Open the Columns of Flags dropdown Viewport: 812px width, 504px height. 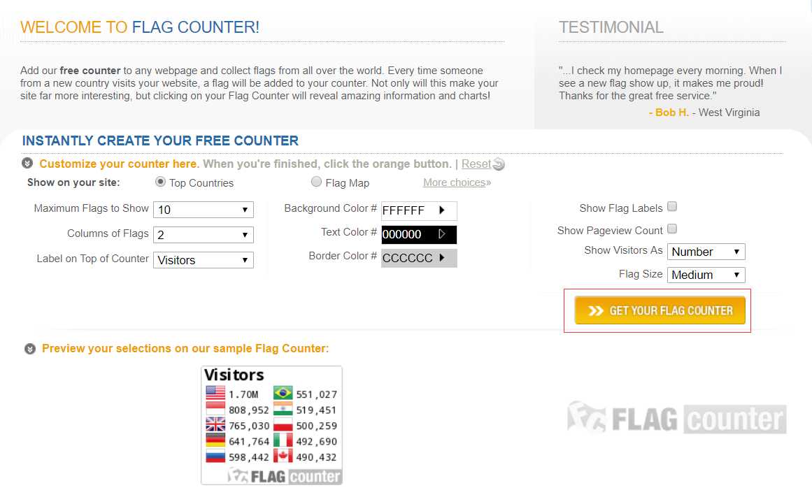coord(203,235)
